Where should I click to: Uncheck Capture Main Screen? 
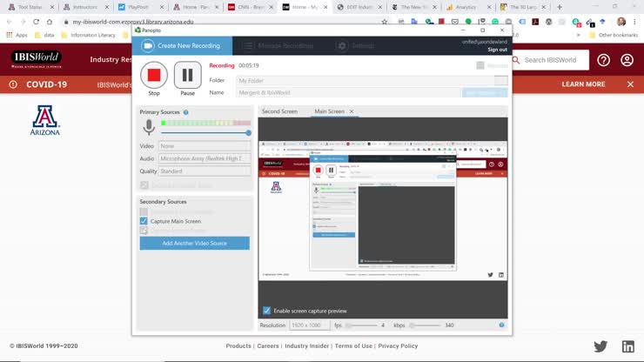144,221
